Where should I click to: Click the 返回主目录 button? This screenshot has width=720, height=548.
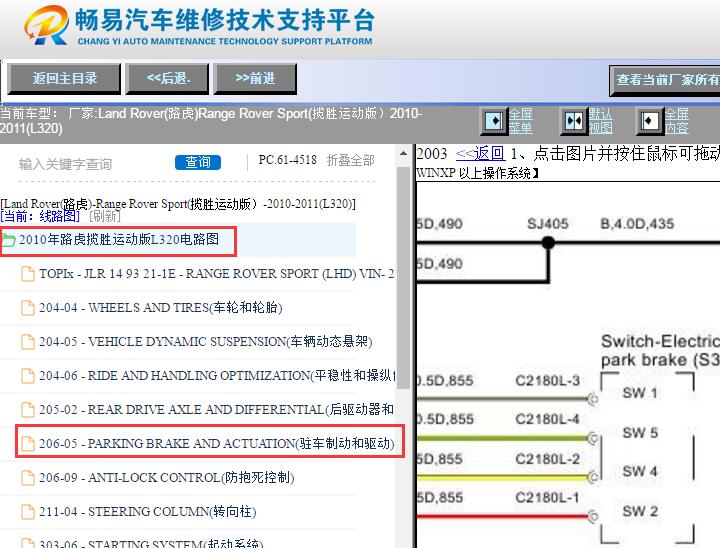(x=64, y=79)
